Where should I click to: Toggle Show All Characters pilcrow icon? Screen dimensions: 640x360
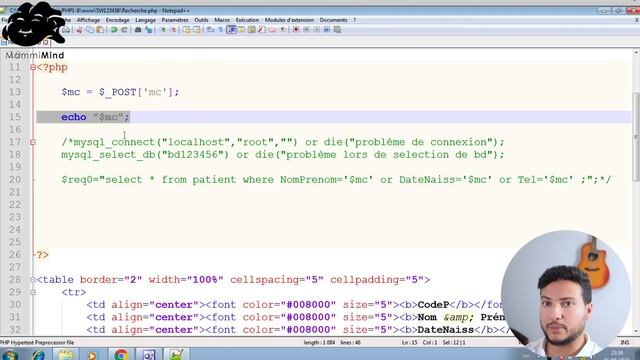(x=221, y=30)
